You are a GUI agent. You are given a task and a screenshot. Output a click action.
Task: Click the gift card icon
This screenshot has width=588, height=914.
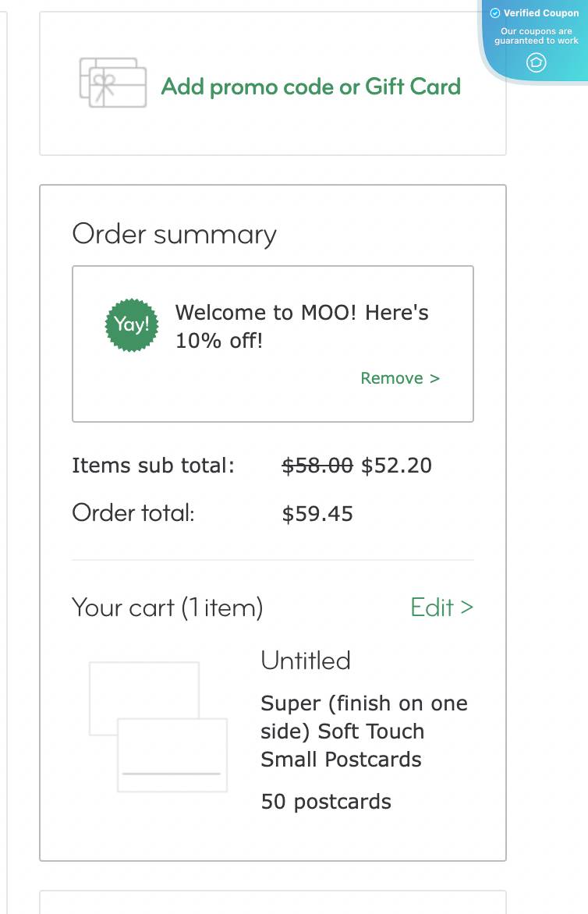(113, 82)
